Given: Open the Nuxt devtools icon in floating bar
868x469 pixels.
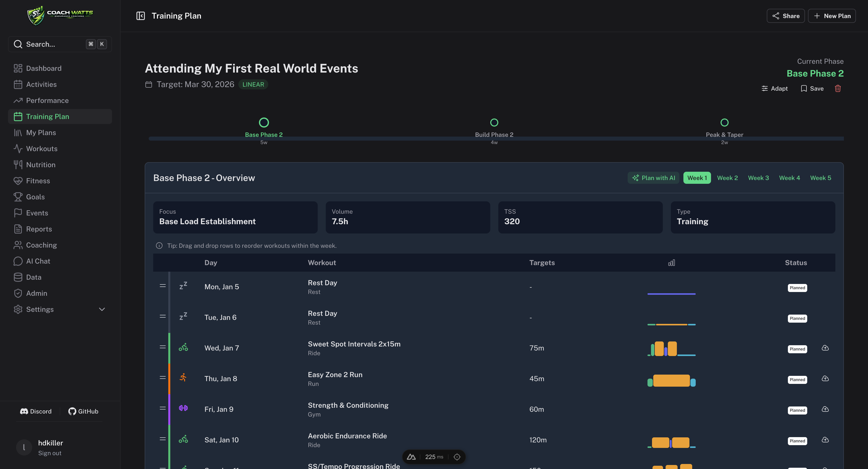Looking at the screenshot, I should (x=411, y=457).
